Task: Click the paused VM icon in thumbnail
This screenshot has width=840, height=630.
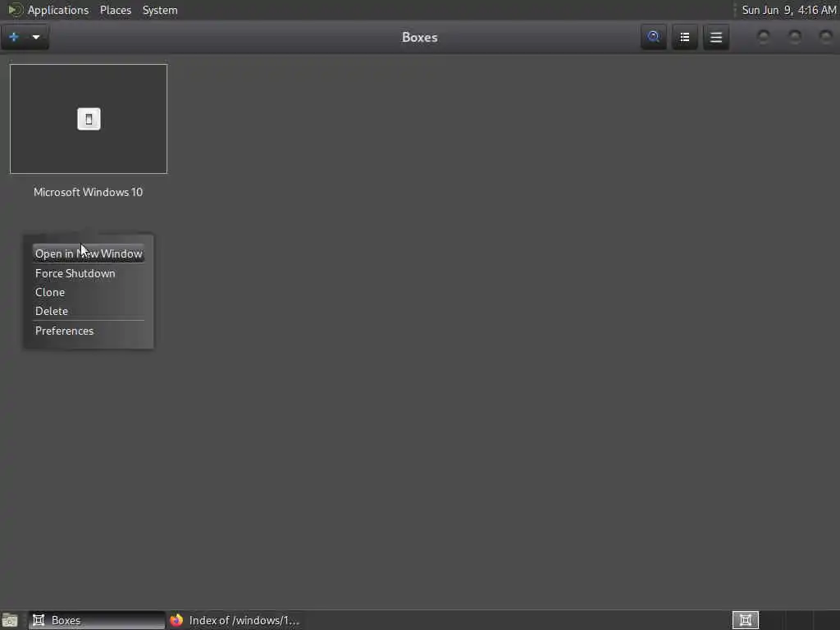Action: tap(89, 119)
